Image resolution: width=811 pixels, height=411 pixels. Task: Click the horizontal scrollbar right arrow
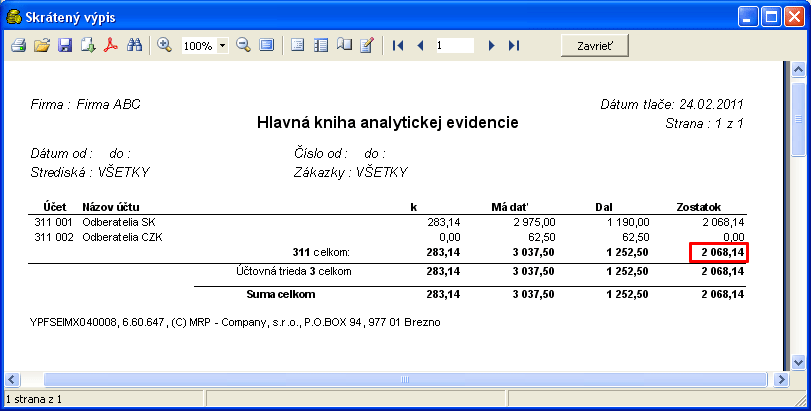coord(781,379)
